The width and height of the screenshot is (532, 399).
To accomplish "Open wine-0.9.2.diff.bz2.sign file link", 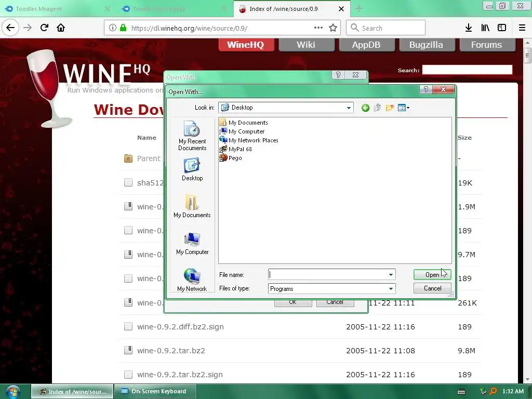I will [x=180, y=327].
